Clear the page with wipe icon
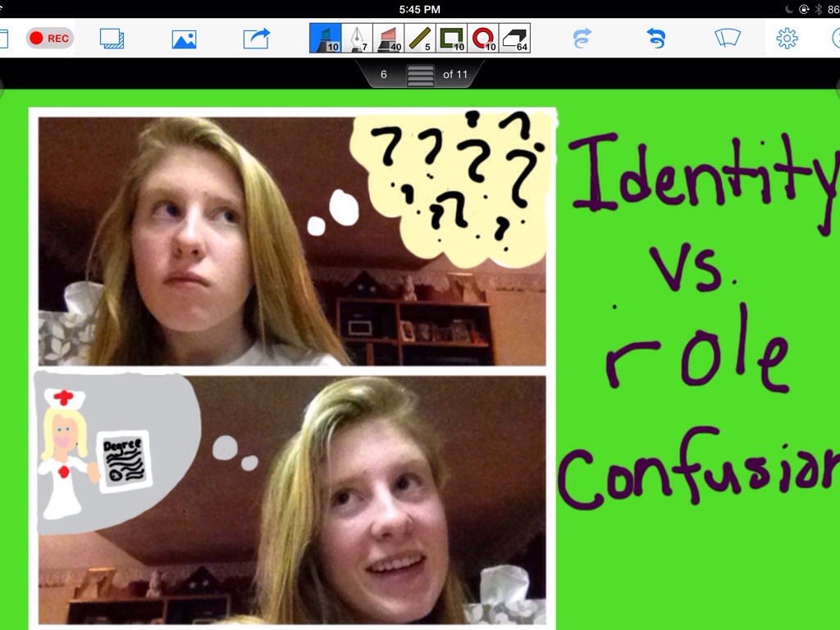840x630 pixels. [727, 39]
